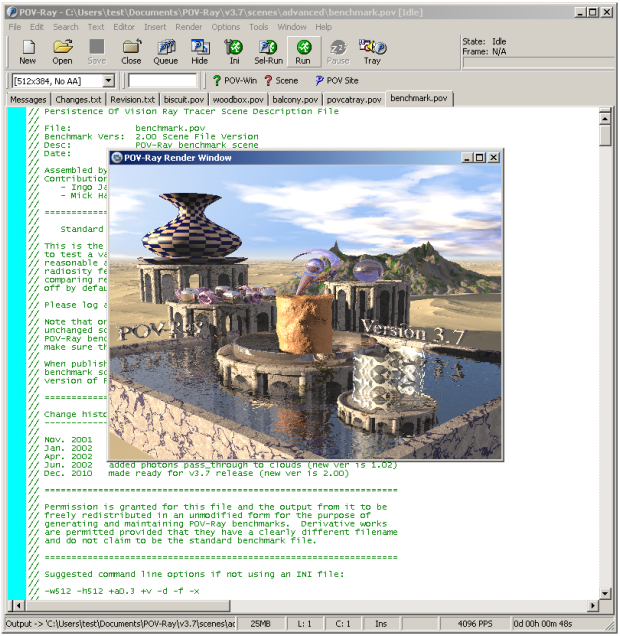Image resolution: width=620 pixels, height=636 pixels.
Task: Click the Save toolbar icon
Action: (97, 52)
